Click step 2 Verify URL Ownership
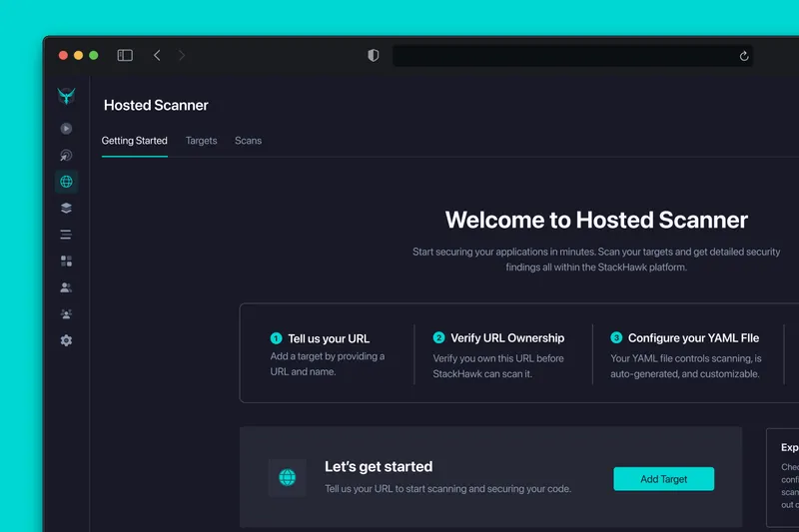This screenshot has height=532, width=799. (507, 338)
